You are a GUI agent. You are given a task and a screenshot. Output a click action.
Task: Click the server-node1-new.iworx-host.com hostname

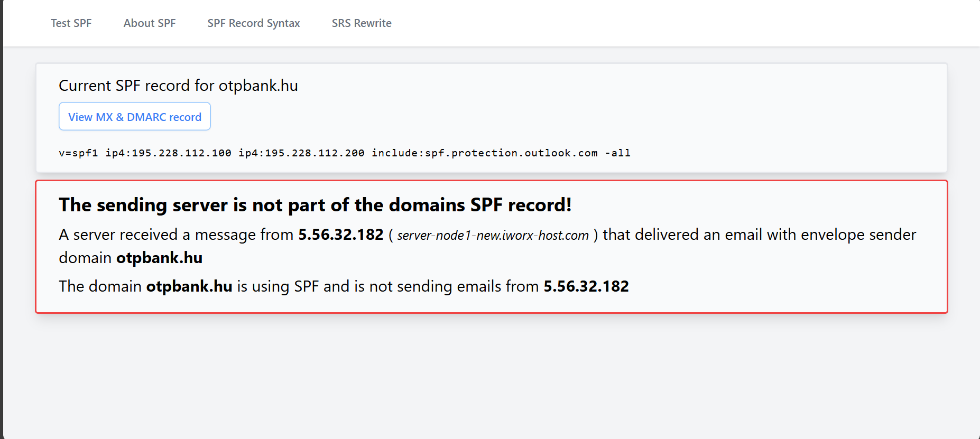pos(493,235)
